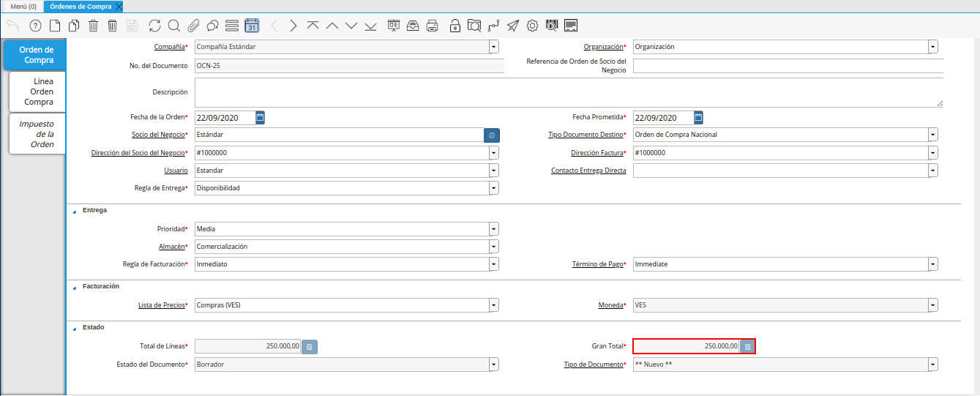Click the Socio del Negocio label link
980x396 pixels.
coord(158,135)
